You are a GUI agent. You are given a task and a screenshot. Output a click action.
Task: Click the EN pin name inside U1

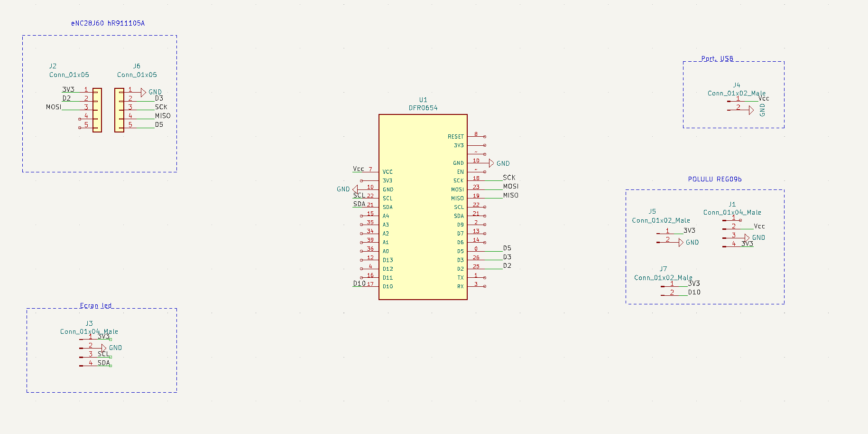pos(461,172)
